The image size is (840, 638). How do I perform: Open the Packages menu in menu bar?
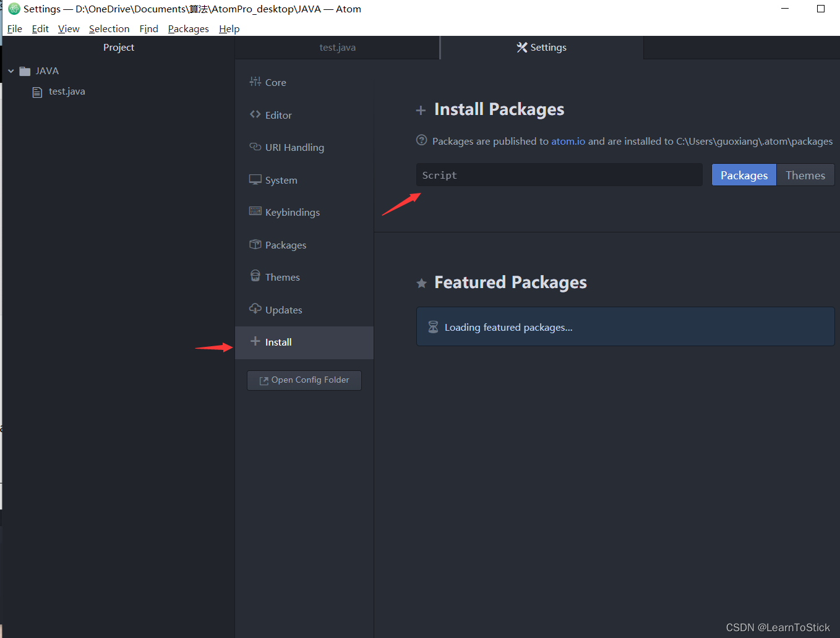(x=189, y=28)
